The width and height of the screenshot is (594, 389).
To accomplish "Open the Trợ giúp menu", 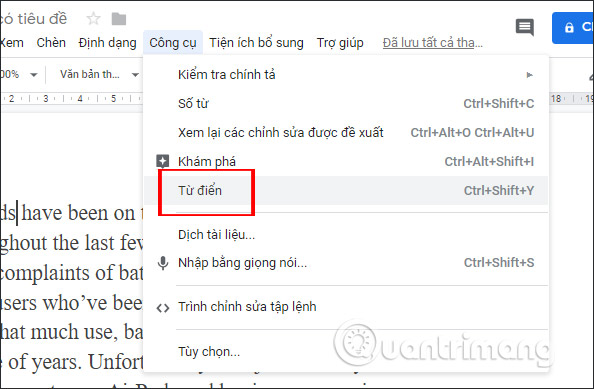I will (x=340, y=43).
